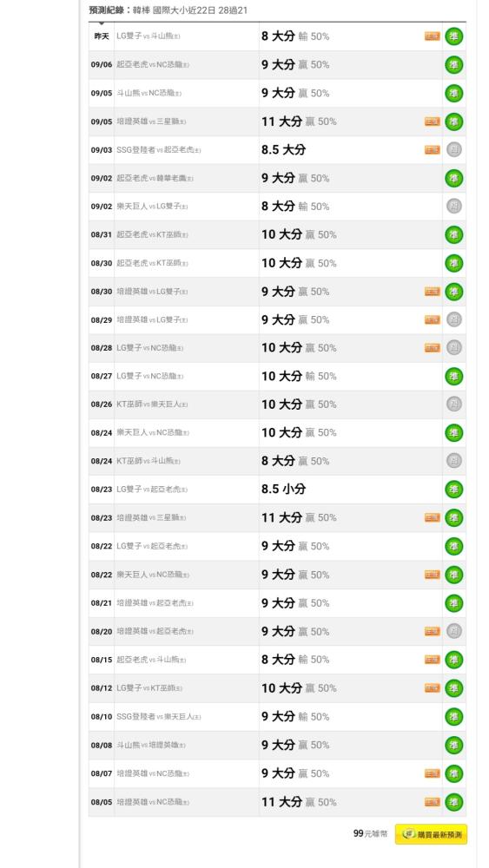Click orange badge in 09/03 row
The image size is (489, 868).
coord(432,150)
